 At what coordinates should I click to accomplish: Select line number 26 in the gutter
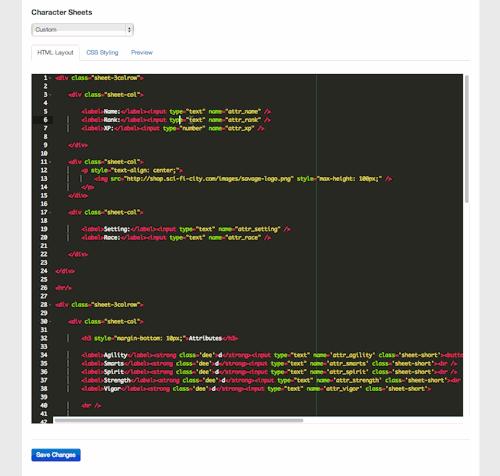[44, 288]
